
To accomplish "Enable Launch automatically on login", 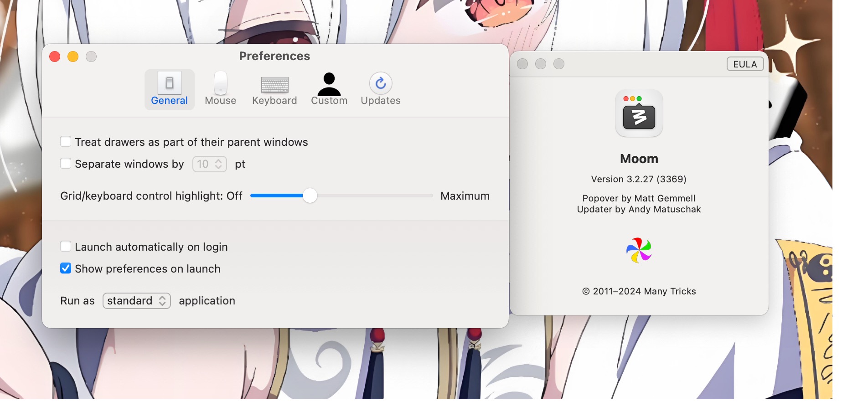I will (66, 247).
